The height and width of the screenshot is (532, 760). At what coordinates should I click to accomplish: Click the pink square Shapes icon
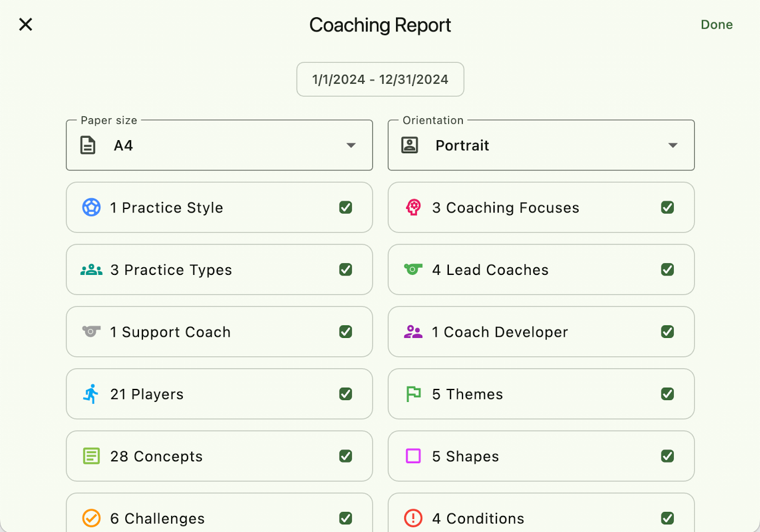(413, 456)
